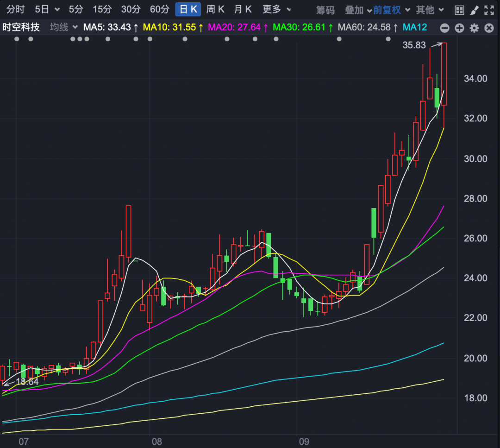Open indicator settings gear
Screen dimensions: 500x448
(x=474, y=28)
